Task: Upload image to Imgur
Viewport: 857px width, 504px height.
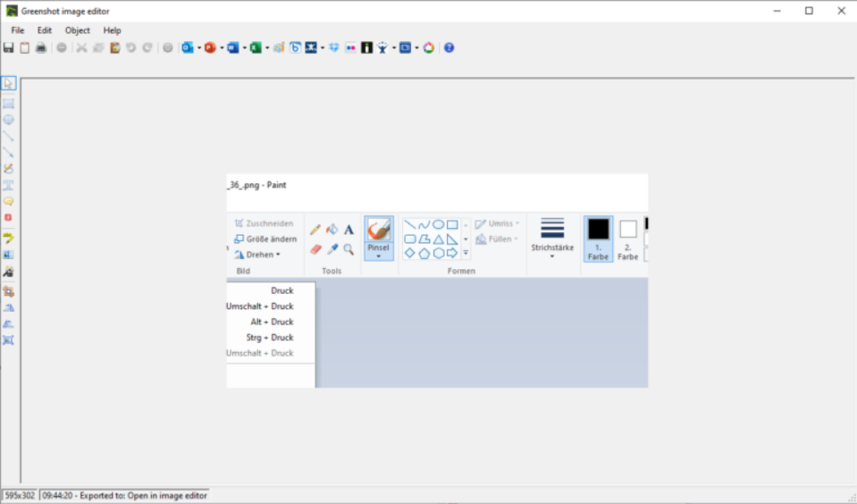Action: tap(366, 48)
